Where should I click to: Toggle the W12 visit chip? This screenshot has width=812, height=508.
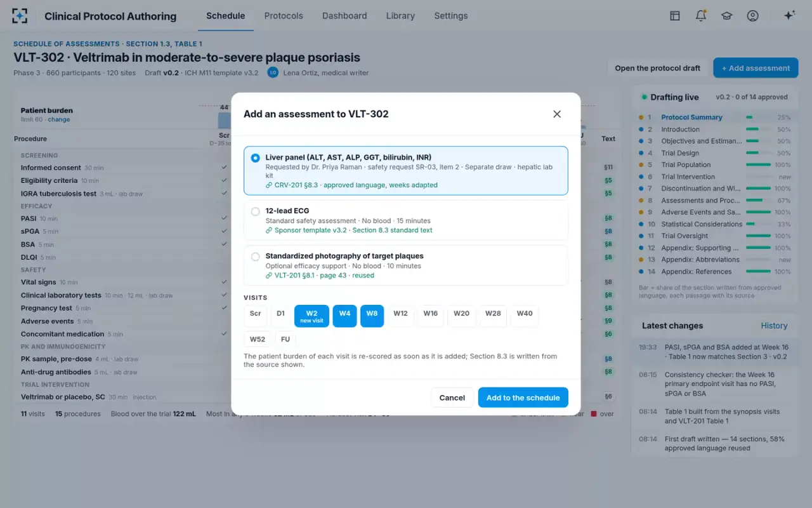coord(400,316)
